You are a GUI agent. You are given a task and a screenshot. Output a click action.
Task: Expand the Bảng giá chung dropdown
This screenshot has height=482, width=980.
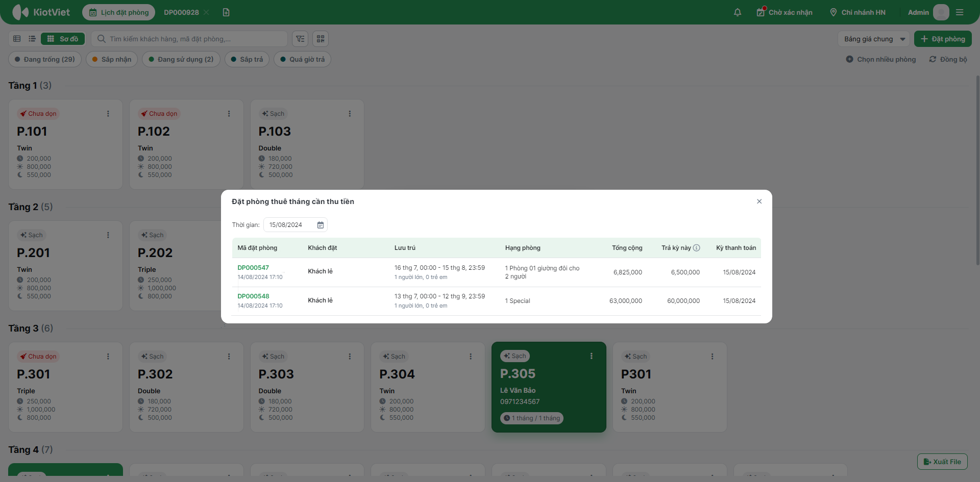(874, 39)
